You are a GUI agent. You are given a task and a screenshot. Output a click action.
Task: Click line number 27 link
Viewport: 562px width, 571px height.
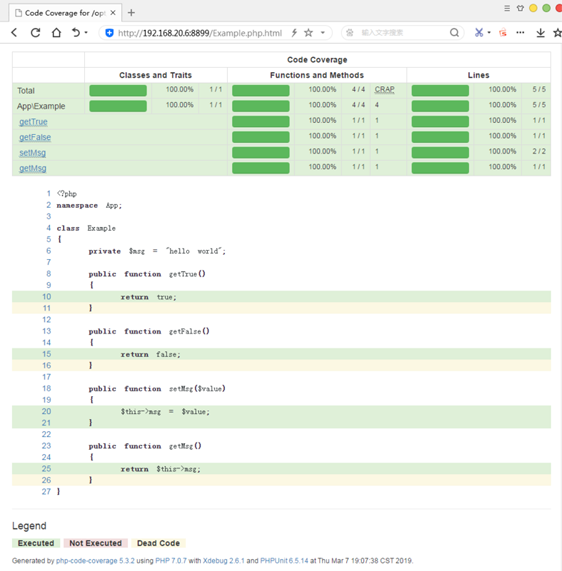pos(46,492)
